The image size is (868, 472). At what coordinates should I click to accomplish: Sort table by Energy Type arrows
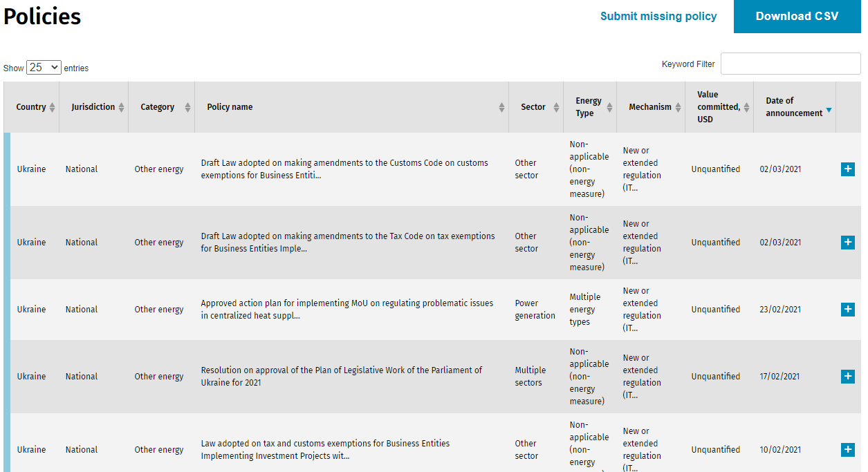click(x=609, y=107)
